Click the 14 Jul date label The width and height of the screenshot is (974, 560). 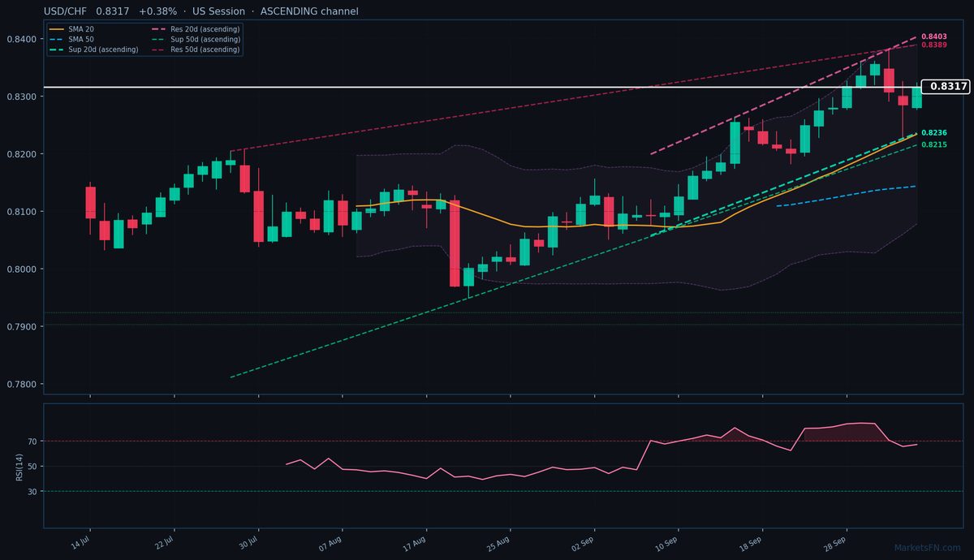80,543
